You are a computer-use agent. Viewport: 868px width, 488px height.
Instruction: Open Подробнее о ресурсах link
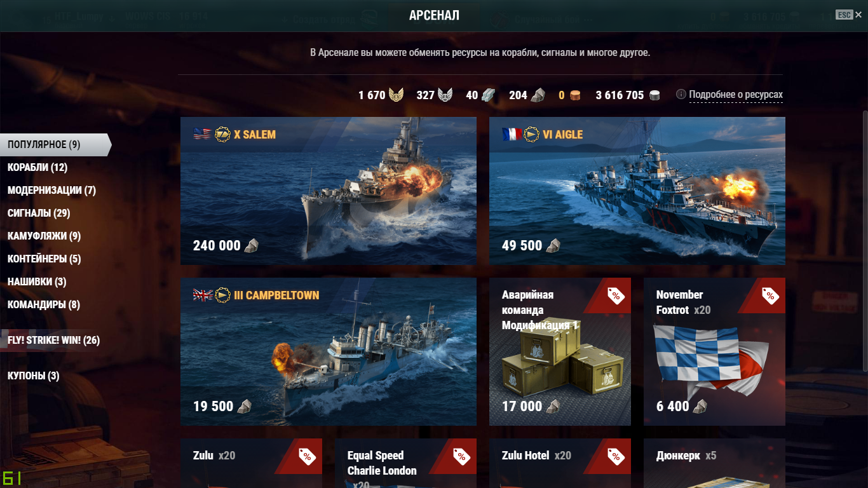[x=736, y=95]
